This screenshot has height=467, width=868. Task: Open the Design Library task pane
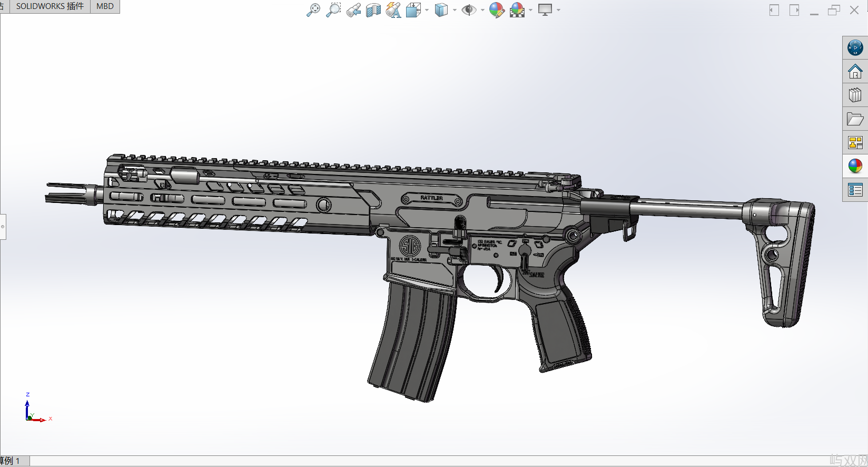click(x=855, y=95)
